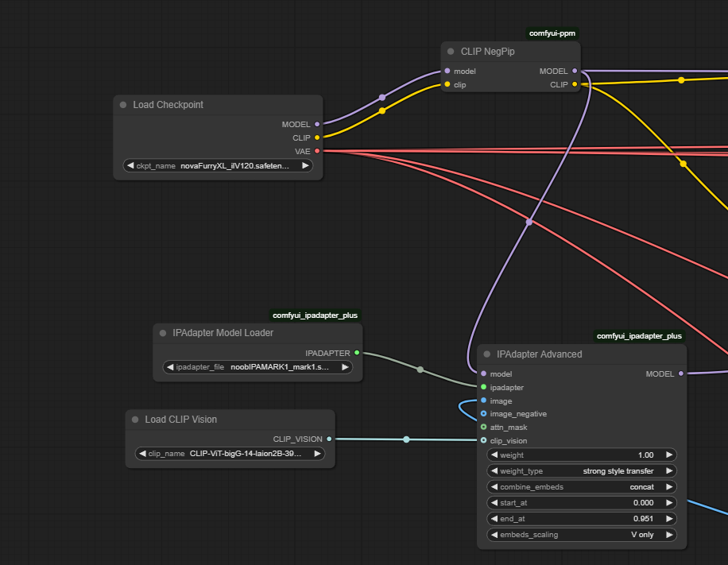Viewport: 728px width, 565px height.
Task: Select previous ipadapter_file with left arrow
Action: (x=170, y=367)
